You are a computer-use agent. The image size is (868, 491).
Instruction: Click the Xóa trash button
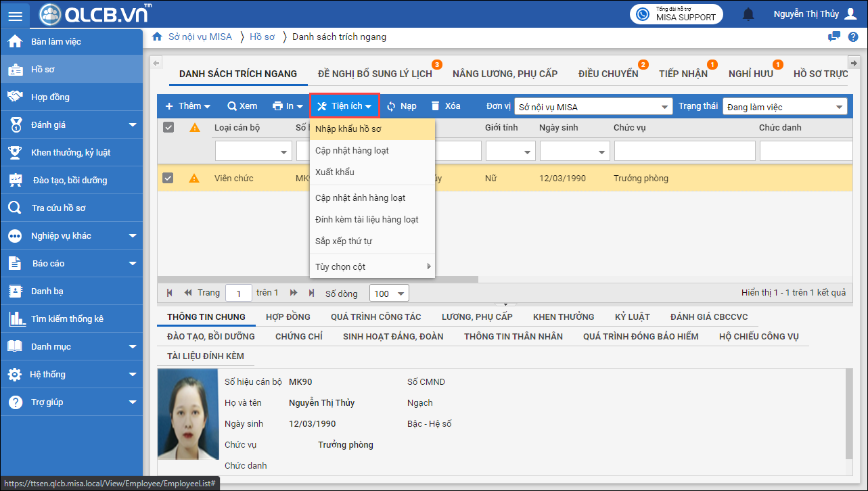[446, 106]
